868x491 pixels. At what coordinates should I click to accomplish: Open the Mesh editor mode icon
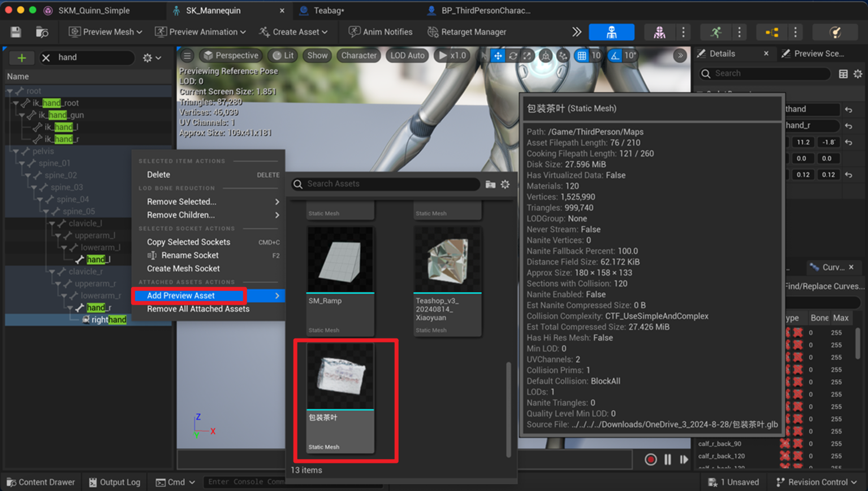pyautogui.click(x=659, y=32)
